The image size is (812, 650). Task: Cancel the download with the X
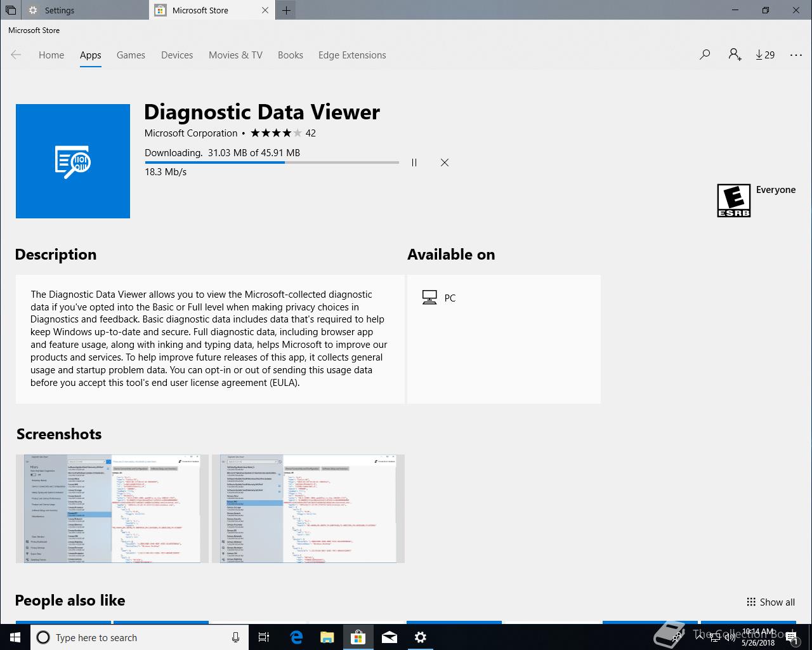445,162
